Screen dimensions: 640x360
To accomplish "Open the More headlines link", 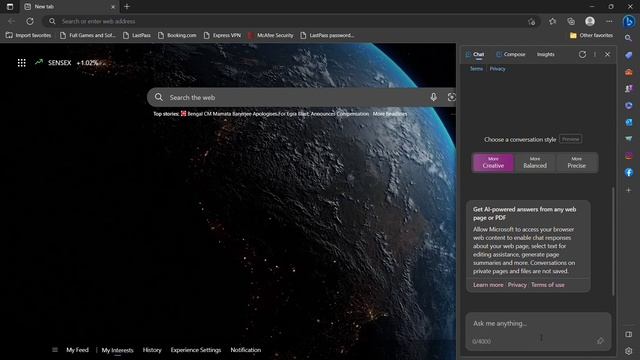I will [389, 114].
